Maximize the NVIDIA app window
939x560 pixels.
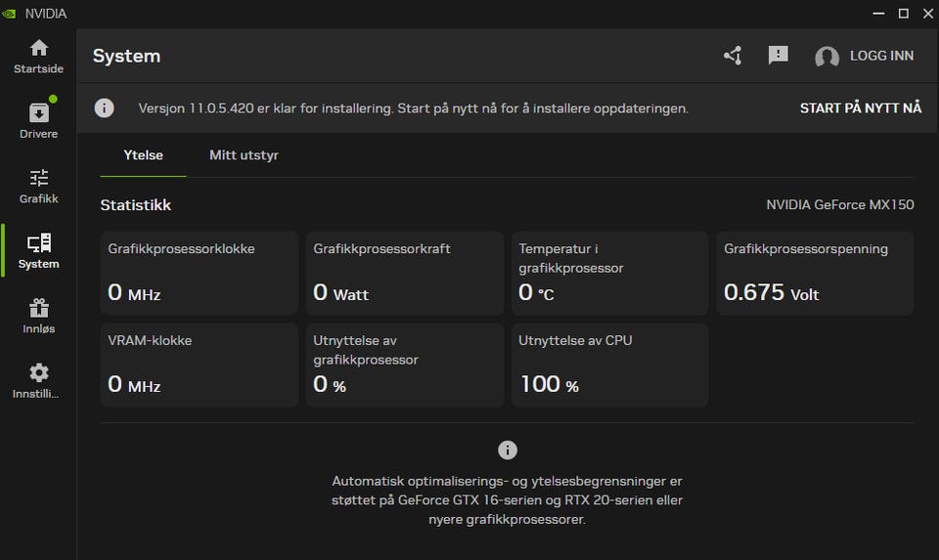(903, 13)
